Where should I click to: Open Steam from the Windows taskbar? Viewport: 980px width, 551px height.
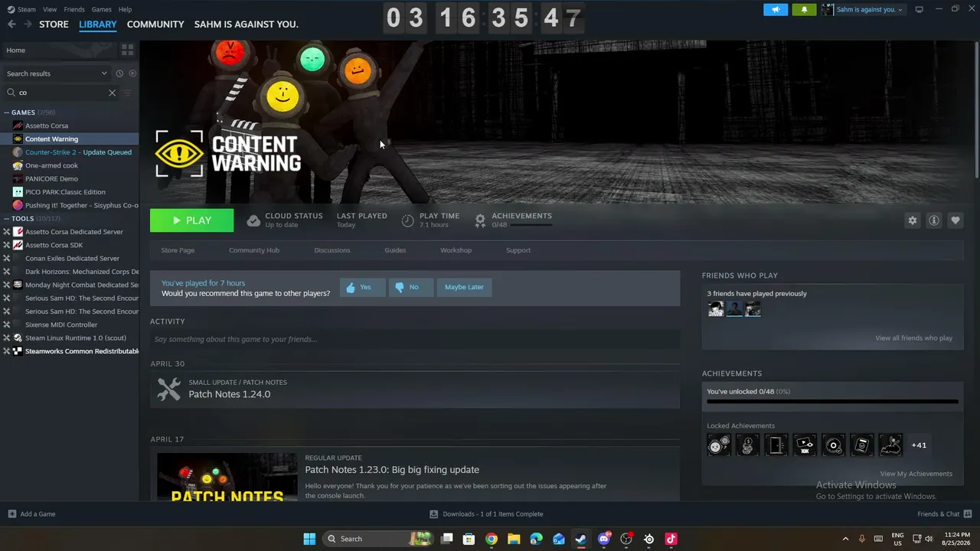tap(581, 539)
